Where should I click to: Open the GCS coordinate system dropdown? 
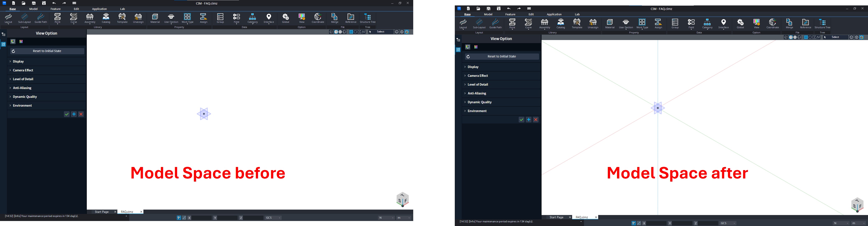click(x=273, y=218)
